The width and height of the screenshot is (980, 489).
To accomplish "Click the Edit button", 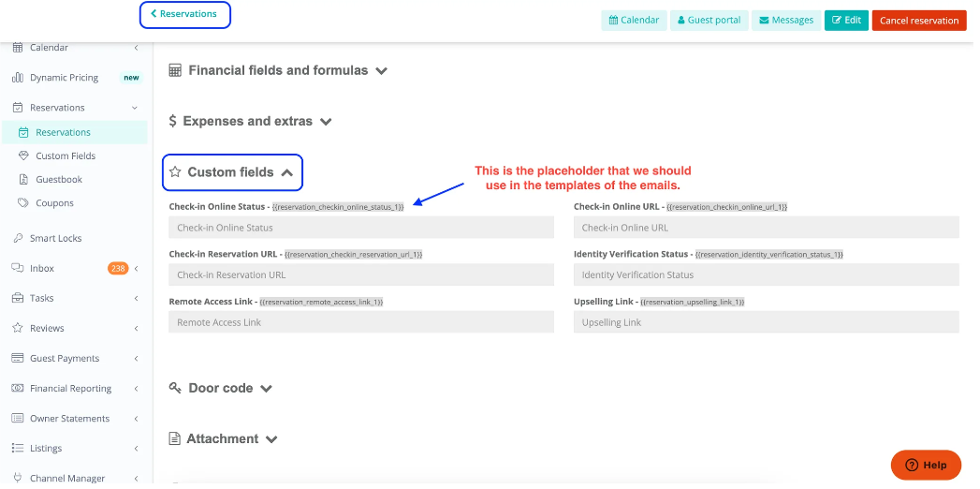I will pos(846,21).
